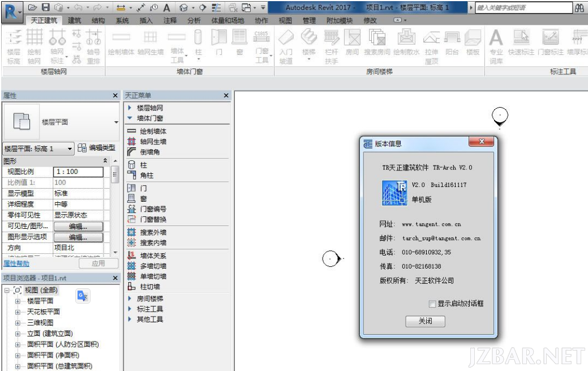Expand the 楼层平面 tree node
The image size is (588, 371).
pos(18,301)
